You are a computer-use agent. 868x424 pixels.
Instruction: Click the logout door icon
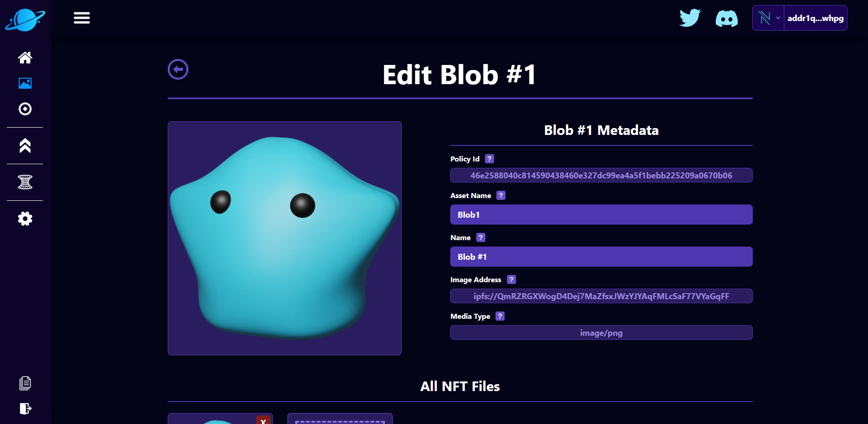coord(25,408)
